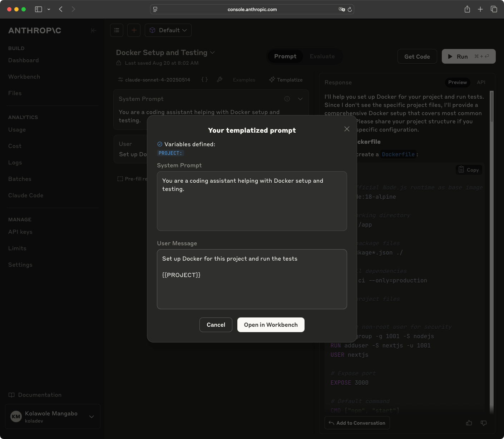Click the Open in Workbench button
504x439 pixels.
click(x=271, y=325)
